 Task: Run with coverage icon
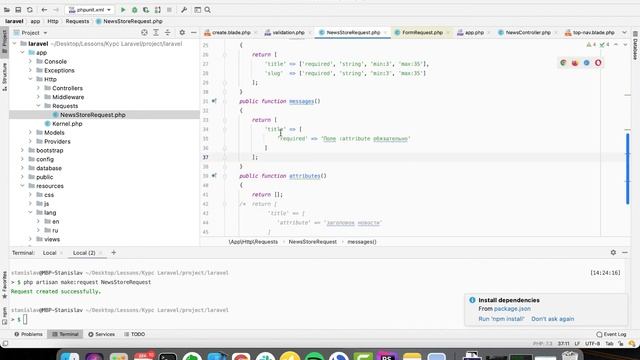point(146,10)
